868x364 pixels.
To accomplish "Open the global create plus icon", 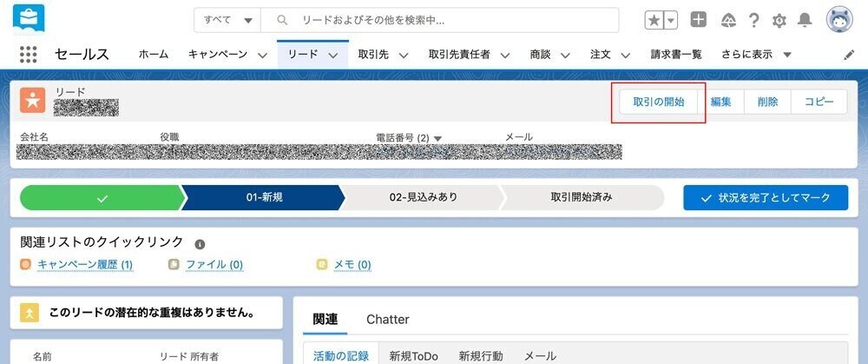I will (699, 20).
